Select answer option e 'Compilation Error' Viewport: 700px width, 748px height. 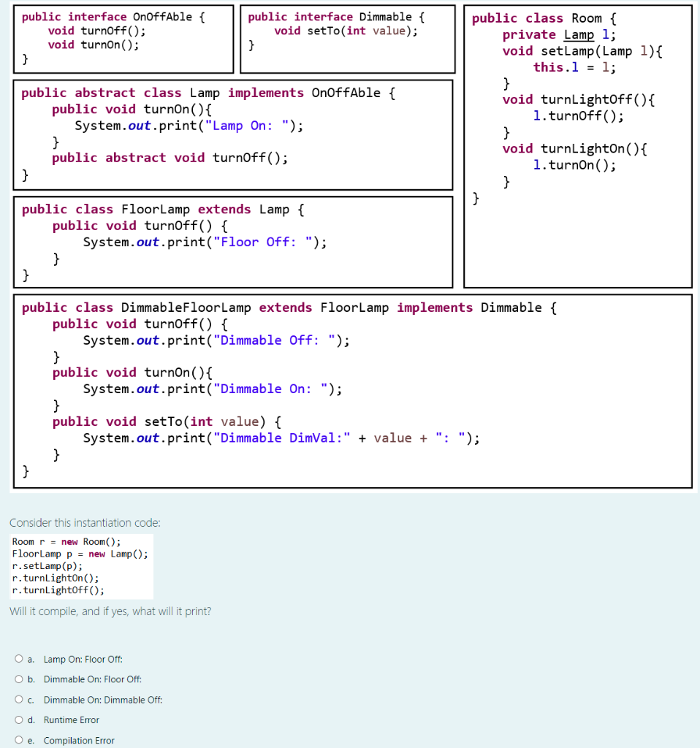pyautogui.click(x=18, y=740)
